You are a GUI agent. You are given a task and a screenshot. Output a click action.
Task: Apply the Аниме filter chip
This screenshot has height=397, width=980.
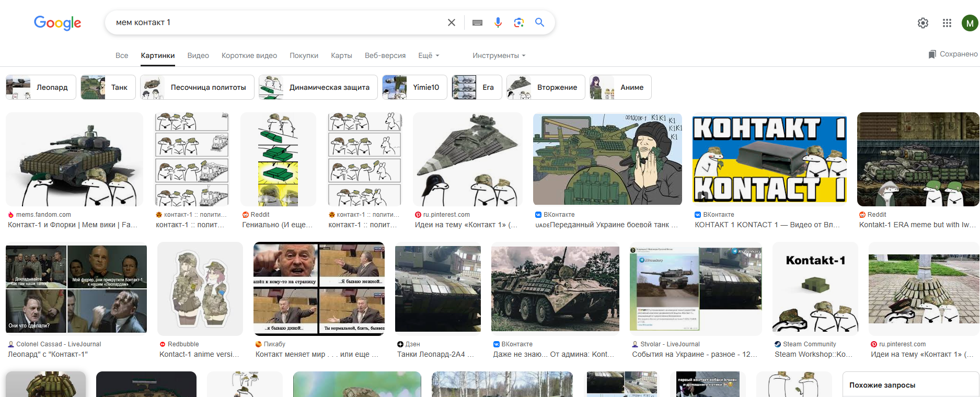tap(620, 87)
